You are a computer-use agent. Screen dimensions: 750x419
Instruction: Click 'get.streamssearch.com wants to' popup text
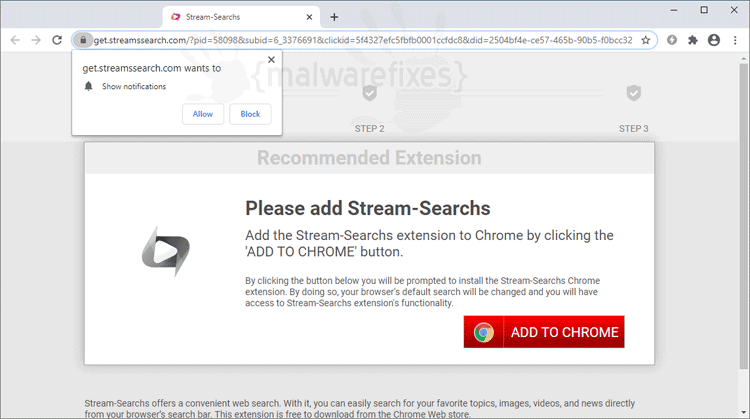click(152, 68)
